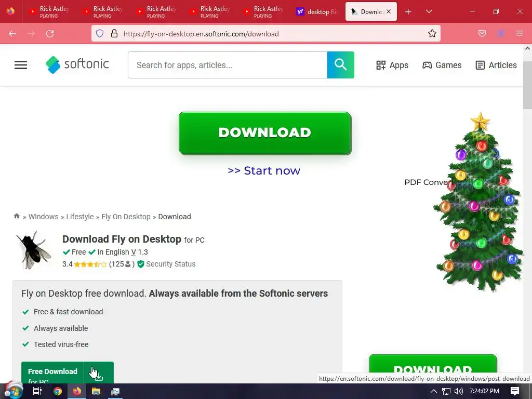
Task: Open the Firefox application menu
Action: [x=520, y=34]
